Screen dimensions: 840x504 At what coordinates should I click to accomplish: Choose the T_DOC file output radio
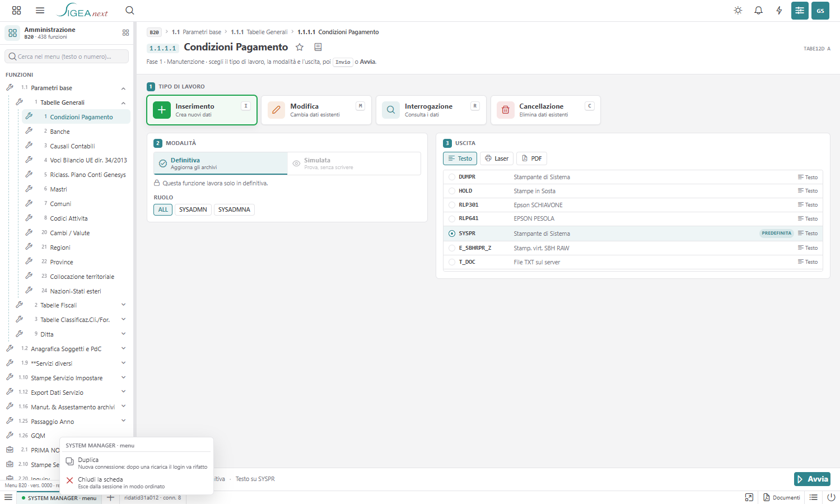[x=452, y=262]
